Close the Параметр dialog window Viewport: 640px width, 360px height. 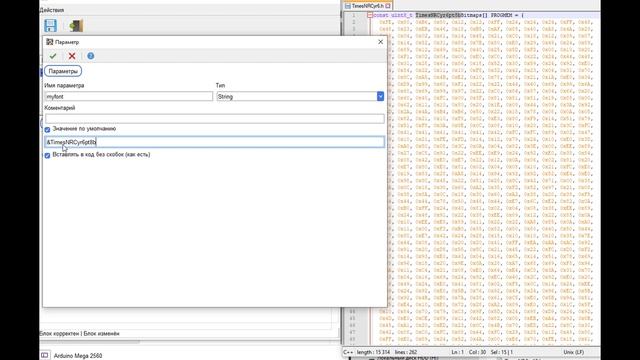pos(380,42)
